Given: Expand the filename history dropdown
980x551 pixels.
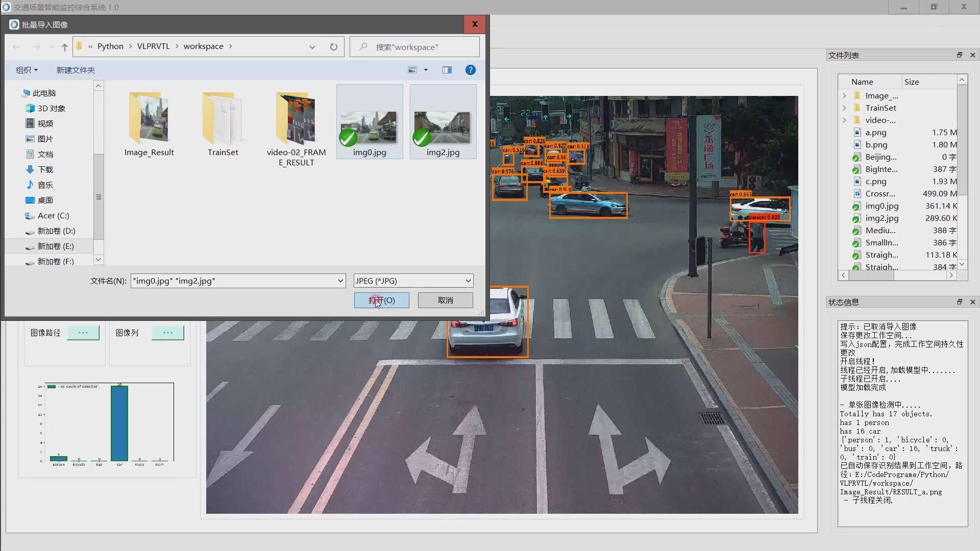Looking at the screenshot, I should coord(340,281).
